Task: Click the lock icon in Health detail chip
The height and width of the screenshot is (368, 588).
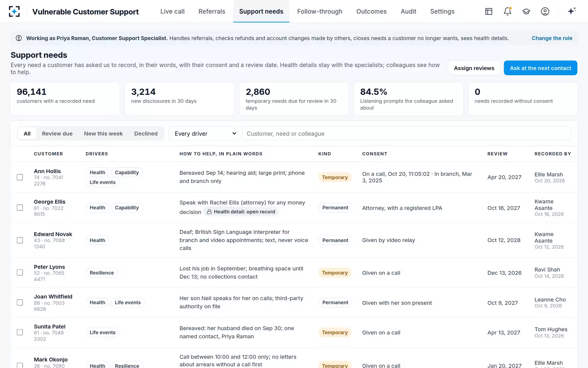Action: [x=209, y=212]
